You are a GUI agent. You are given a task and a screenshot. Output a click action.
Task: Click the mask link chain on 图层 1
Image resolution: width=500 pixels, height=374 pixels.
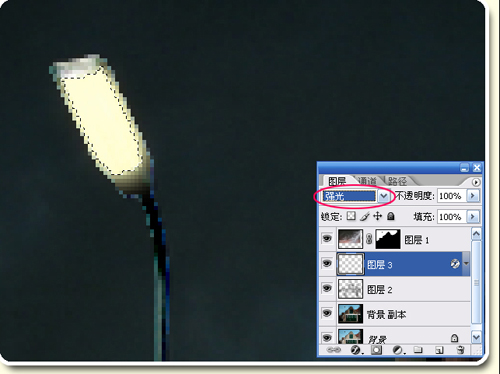click(x=369, y=239)
